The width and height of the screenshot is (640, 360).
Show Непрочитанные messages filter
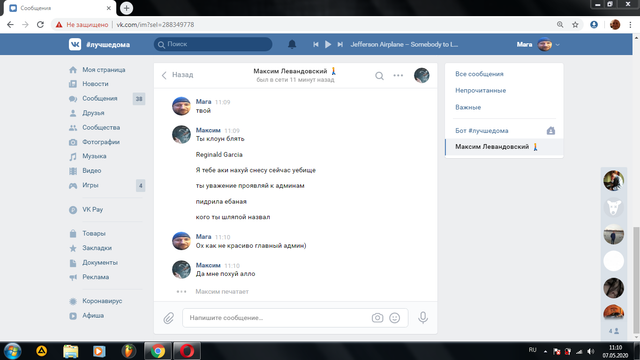coord(480,91)
